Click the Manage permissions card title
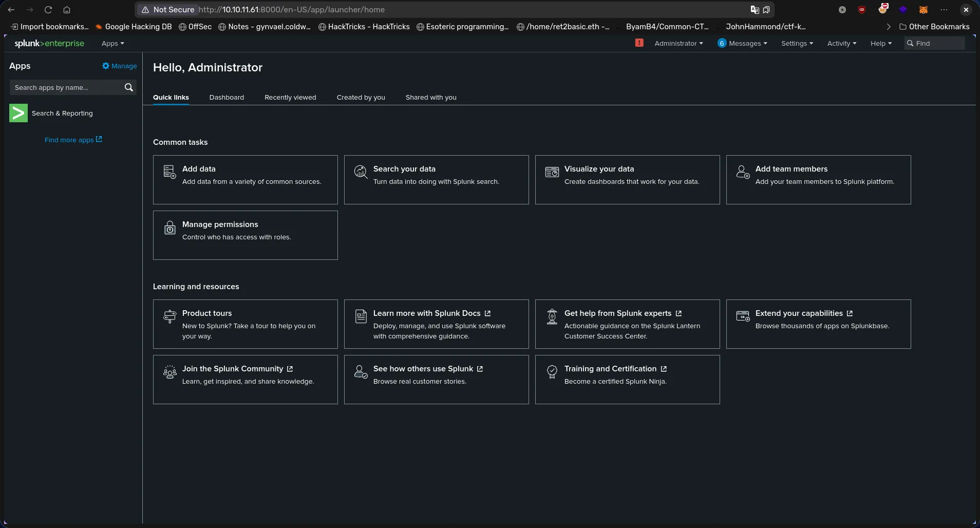The image size is (980, 528). tap(220, 224)
